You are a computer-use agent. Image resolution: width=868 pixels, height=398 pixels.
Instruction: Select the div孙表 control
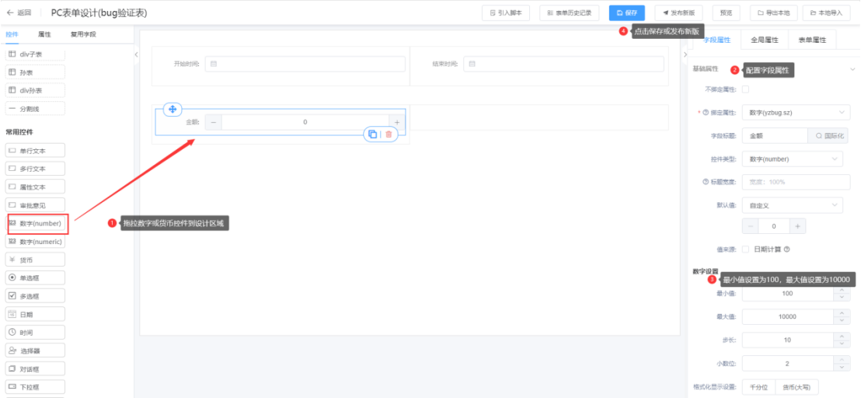point(36,90)
